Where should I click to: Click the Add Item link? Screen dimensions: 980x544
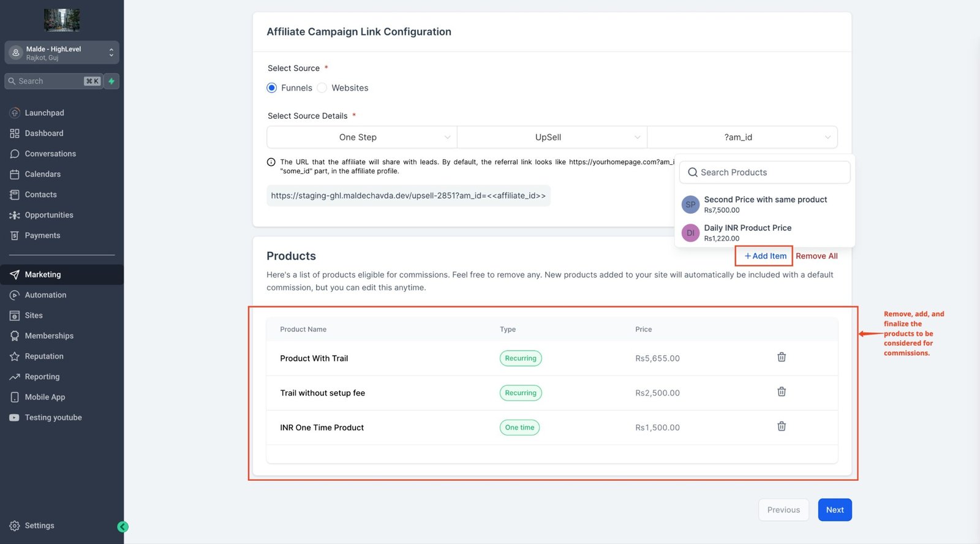(765, 256)
